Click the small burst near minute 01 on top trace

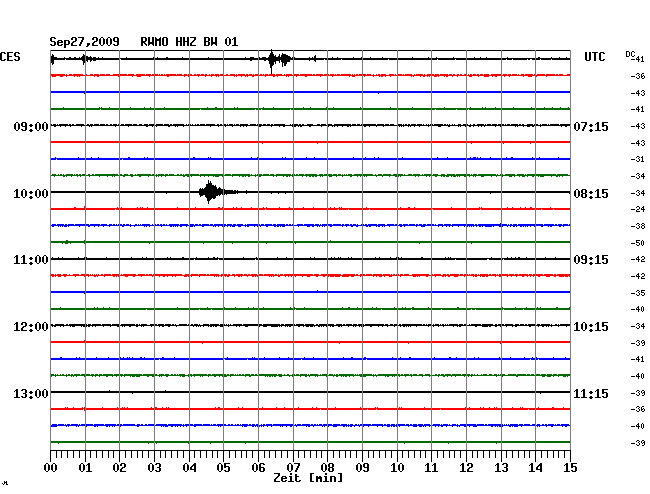[x=88, y=59]
